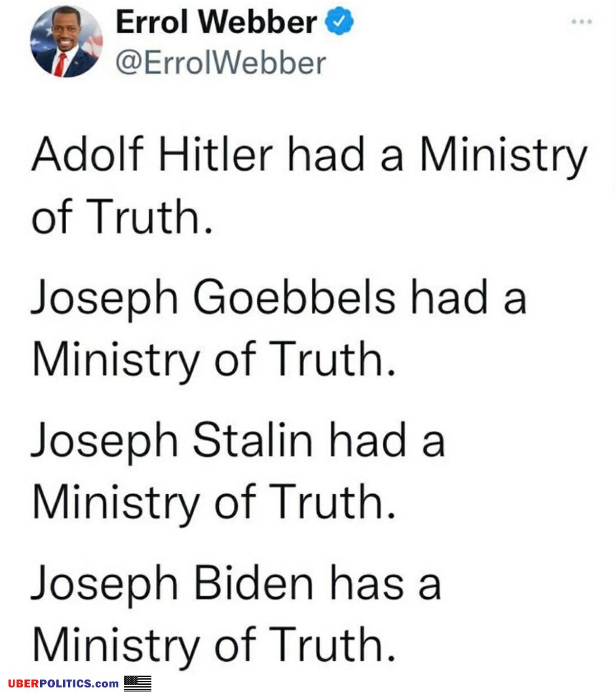Visit the @ErrolWebber handle link

(x=220, y=62)
